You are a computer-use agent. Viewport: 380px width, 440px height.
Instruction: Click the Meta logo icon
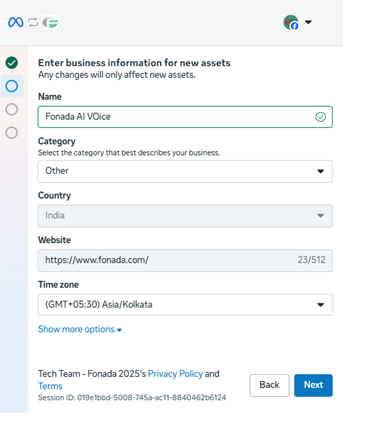pyautogui.click(x=16, y=22)
